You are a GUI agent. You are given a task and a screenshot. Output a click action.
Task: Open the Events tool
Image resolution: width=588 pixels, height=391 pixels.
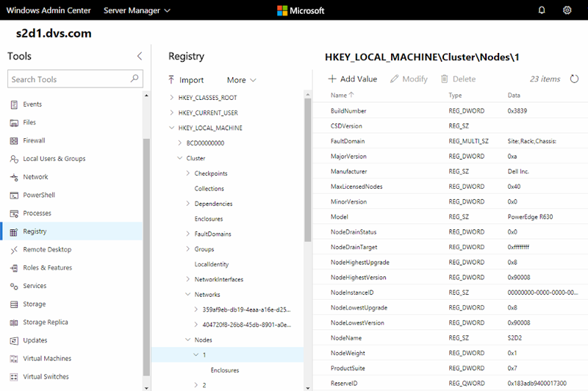point(72,104)
